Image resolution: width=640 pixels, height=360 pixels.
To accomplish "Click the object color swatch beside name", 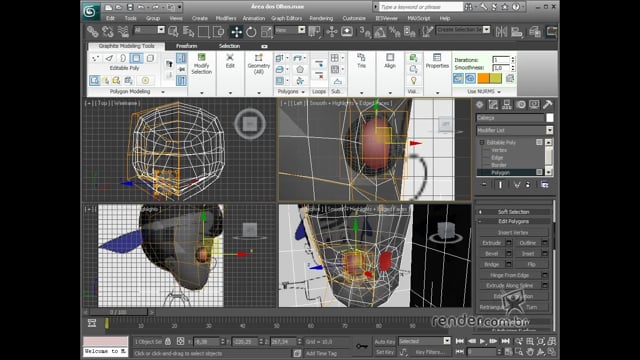I will point(550,118).
